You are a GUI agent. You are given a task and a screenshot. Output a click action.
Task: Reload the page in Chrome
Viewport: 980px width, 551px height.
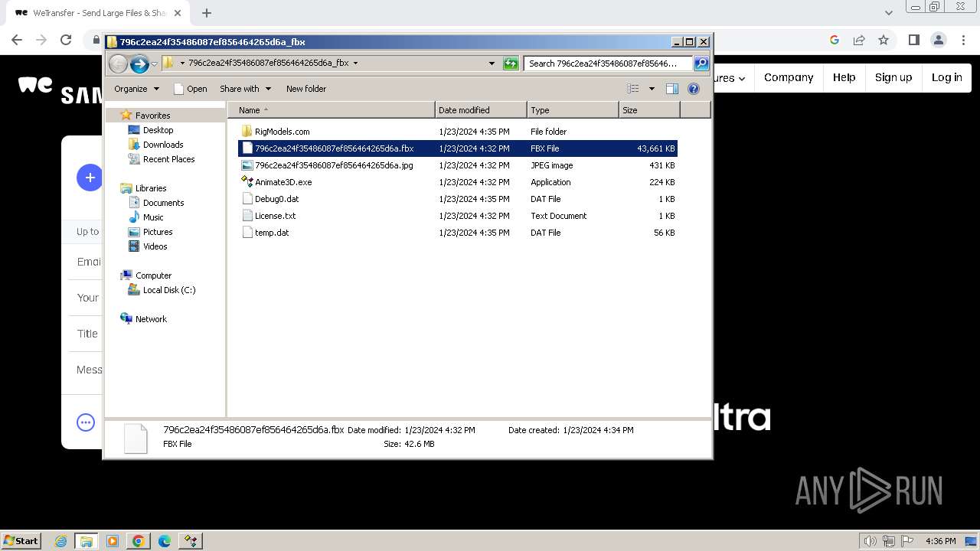coord(66,41)
